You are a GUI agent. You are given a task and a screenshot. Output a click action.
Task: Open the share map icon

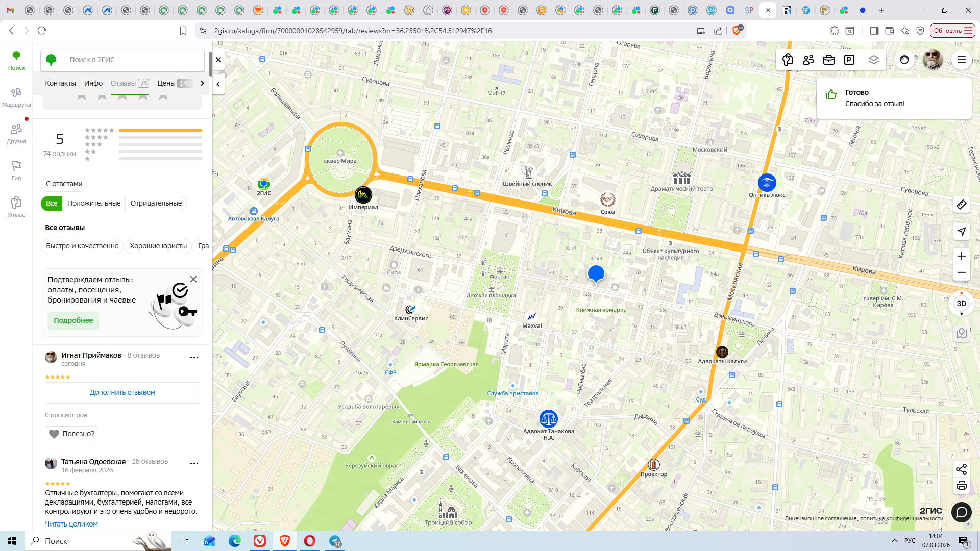tap(961, 469)
